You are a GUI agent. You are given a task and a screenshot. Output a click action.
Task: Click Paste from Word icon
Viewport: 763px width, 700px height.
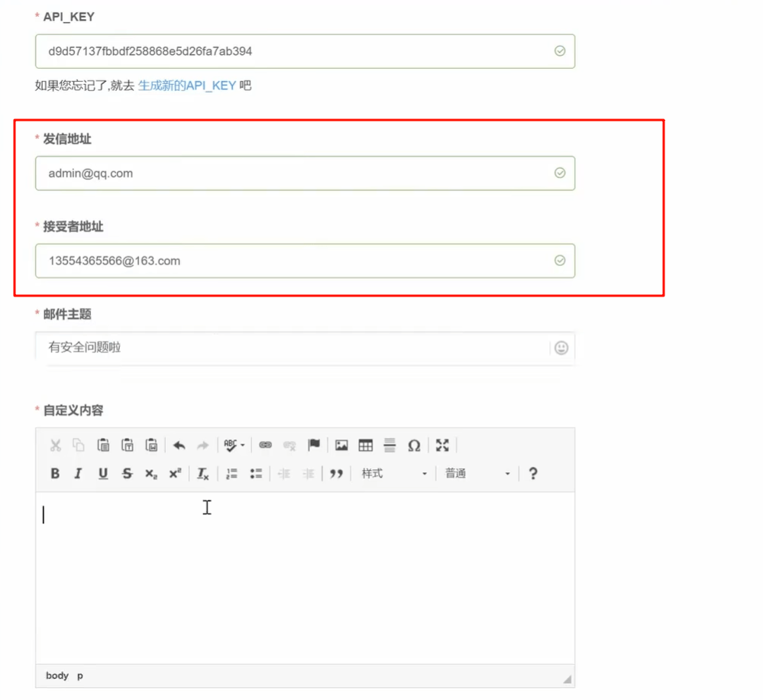[151, 445]
